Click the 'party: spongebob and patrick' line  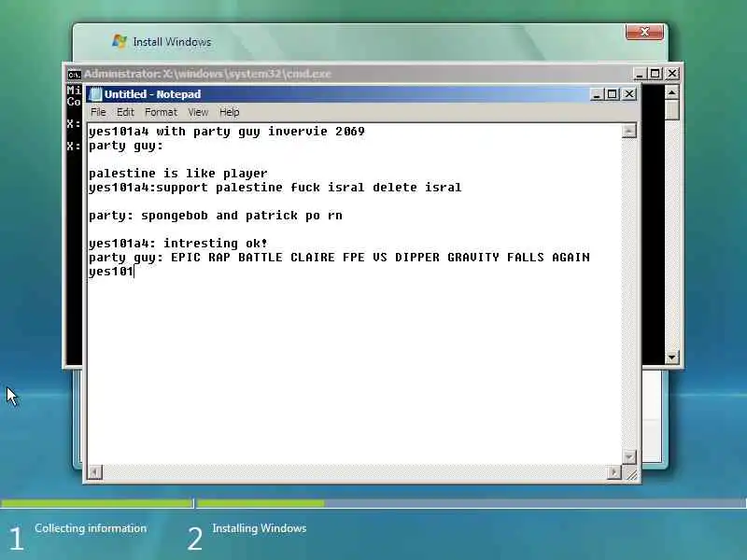(x=216, y=216)
